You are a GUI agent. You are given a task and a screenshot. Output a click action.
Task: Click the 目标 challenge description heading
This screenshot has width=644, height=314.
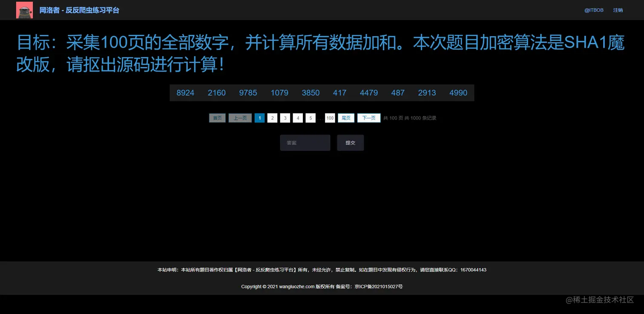[x=320, y=54]
